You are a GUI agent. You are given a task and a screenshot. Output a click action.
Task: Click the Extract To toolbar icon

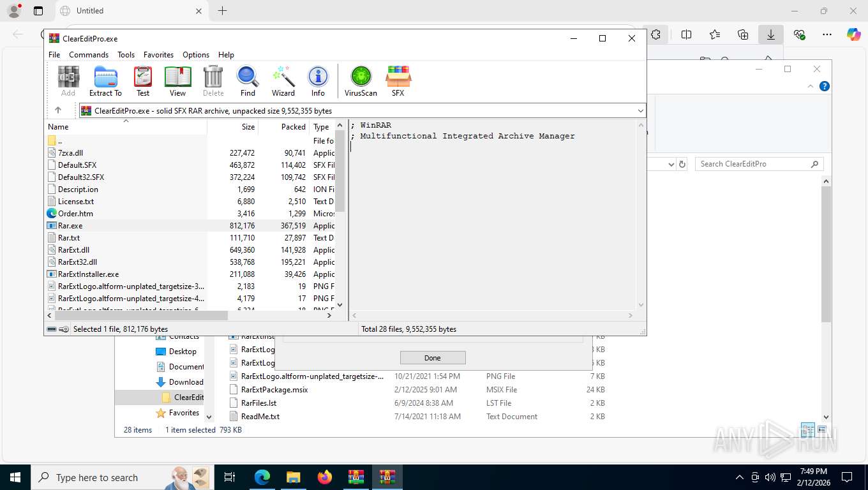tap(105, 81)
